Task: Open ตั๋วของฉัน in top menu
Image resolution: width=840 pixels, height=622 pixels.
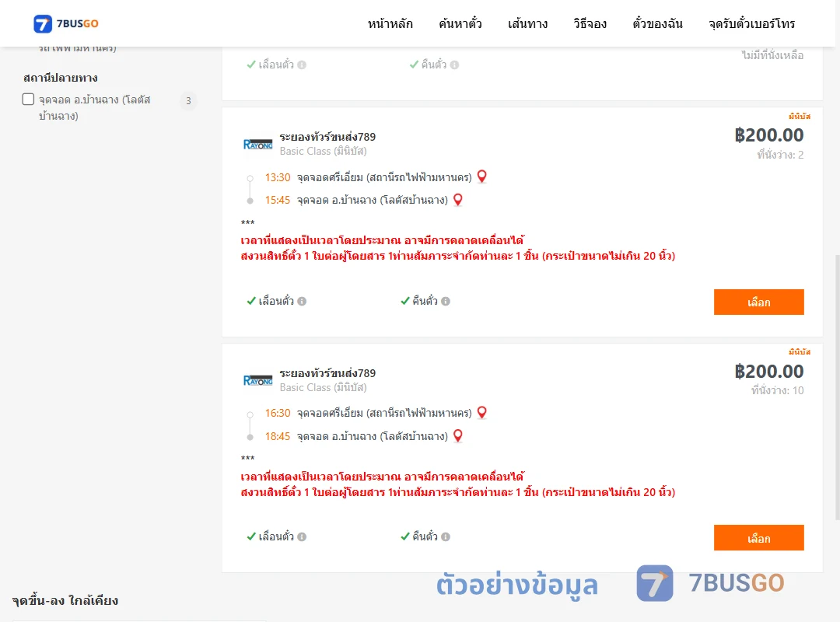Action: (x=657, y=23)
